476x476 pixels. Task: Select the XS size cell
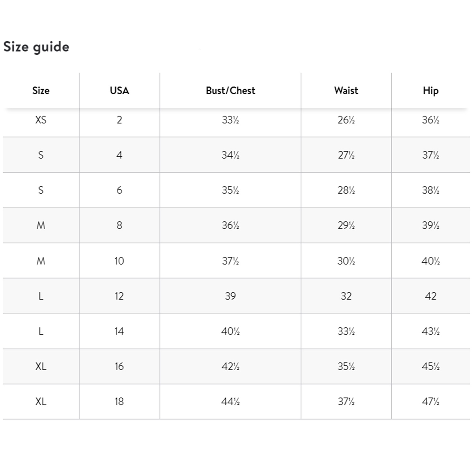pyautogui.click(x=41, y=120)
